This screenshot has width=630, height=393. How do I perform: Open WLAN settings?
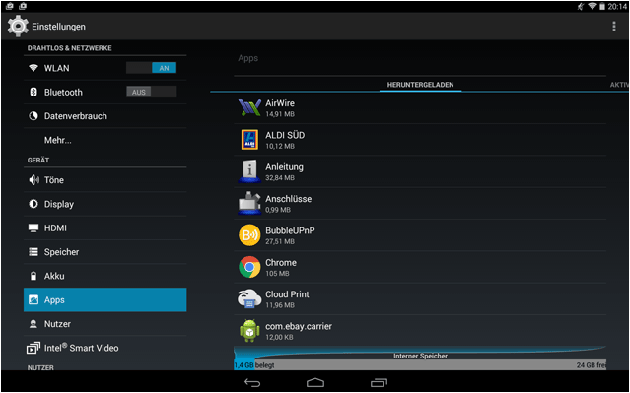coord(105,68)
